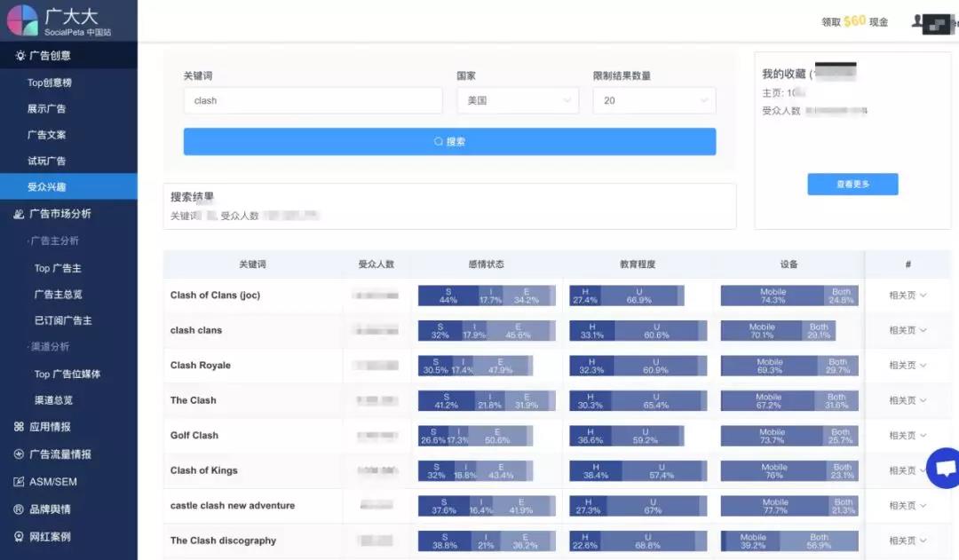The height and width of the screenshot is (560, 959).
Task: Click the 教育程度 column header
Action: coord(638,264)
